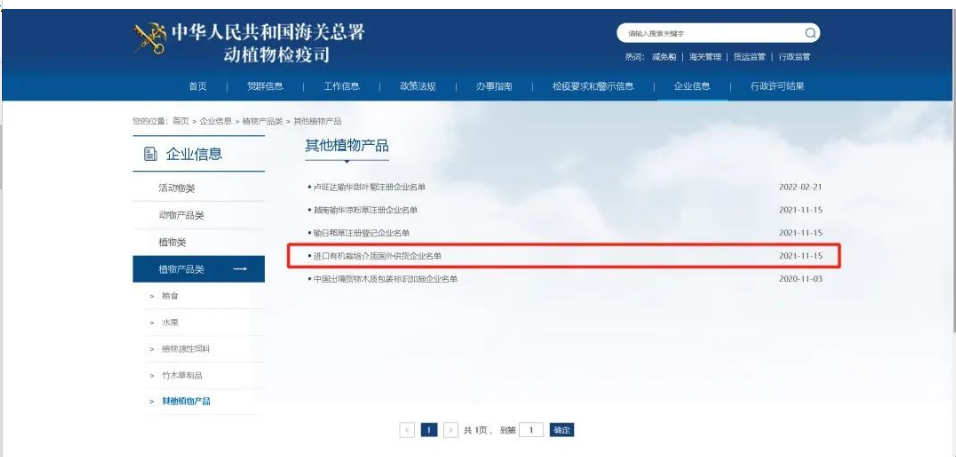Go to previous page with left arrow
The height and width of the screenshot is (457, 956).
click(x=407, y=430)
